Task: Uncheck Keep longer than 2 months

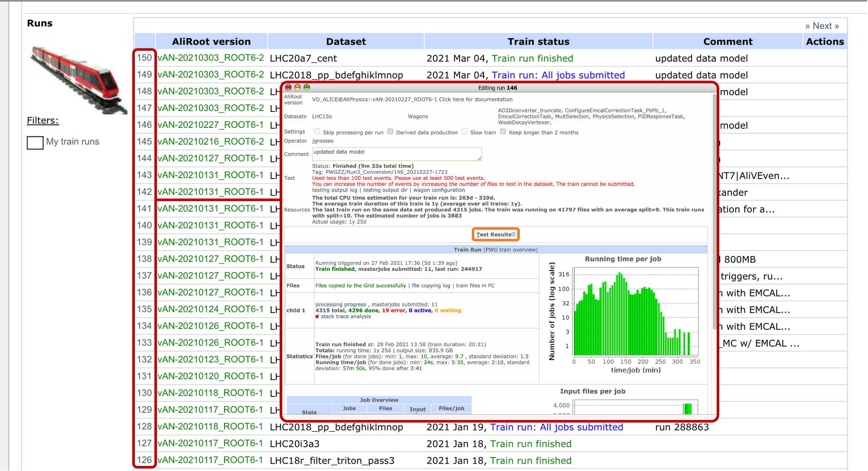Action: (x=503, y=132)
